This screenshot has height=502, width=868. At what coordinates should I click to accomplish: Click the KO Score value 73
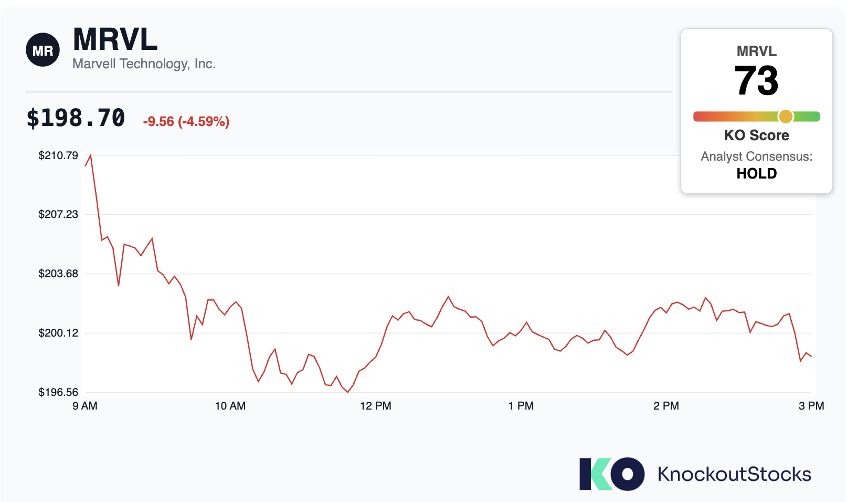[756, 80]
